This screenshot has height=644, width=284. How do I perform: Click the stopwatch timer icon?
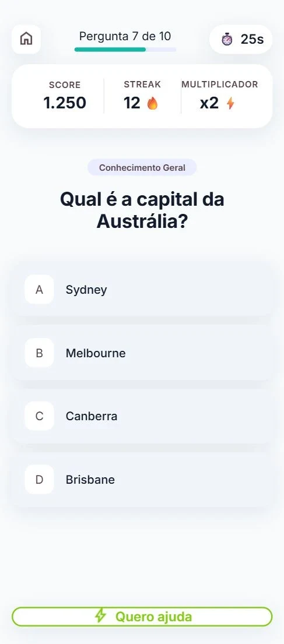227,40
